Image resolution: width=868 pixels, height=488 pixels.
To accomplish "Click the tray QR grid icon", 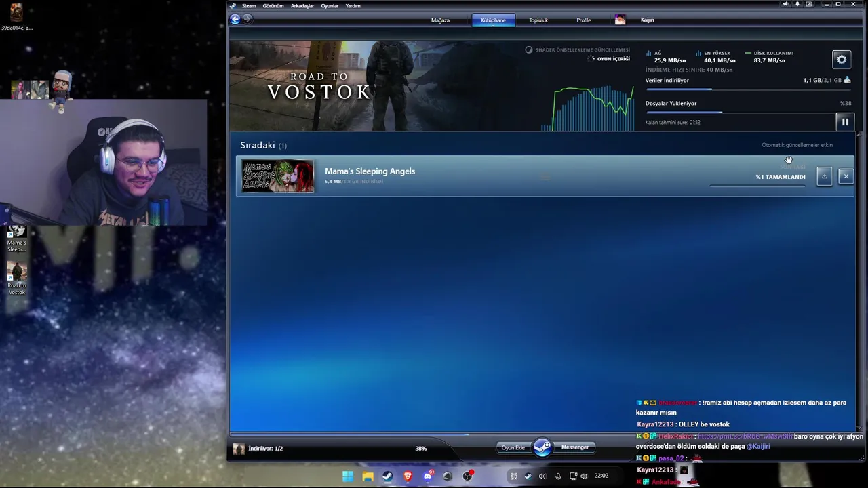I will point(514,476).
